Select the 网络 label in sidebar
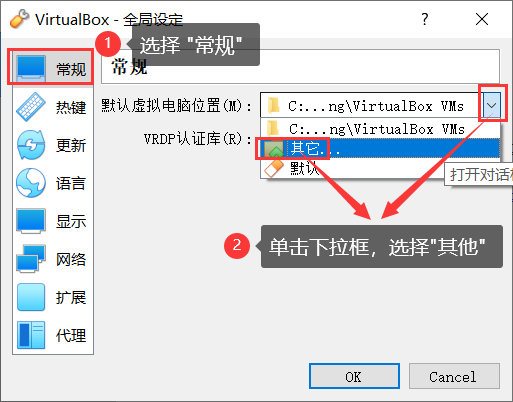The image size is (513, 402). point(71,259)
